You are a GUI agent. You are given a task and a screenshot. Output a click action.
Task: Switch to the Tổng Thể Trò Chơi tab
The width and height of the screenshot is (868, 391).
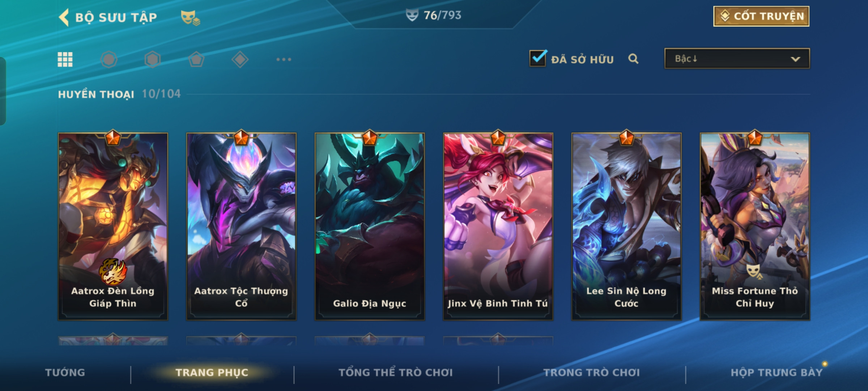point(396,373)
